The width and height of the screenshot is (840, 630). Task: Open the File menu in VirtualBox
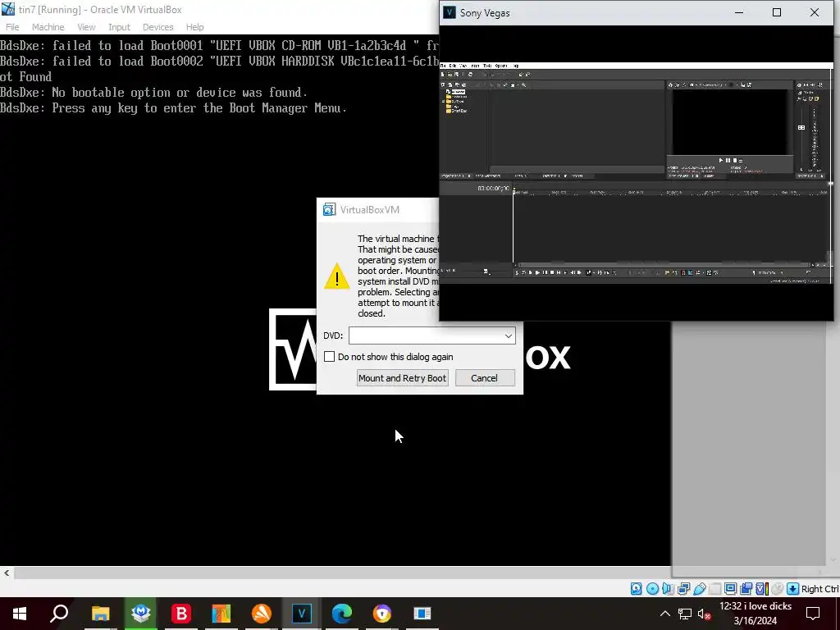tap(12, 27)
